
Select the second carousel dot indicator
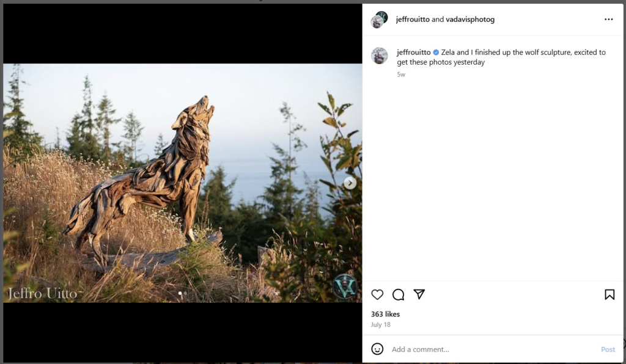pos(186,293)
